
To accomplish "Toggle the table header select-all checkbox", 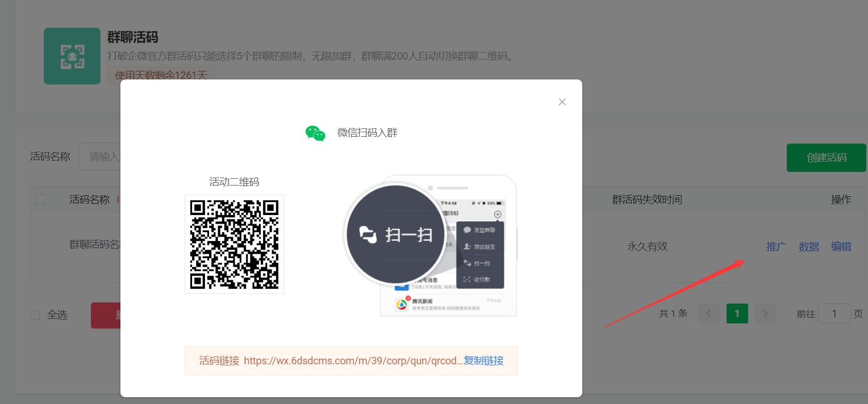I will pos(40,199).
